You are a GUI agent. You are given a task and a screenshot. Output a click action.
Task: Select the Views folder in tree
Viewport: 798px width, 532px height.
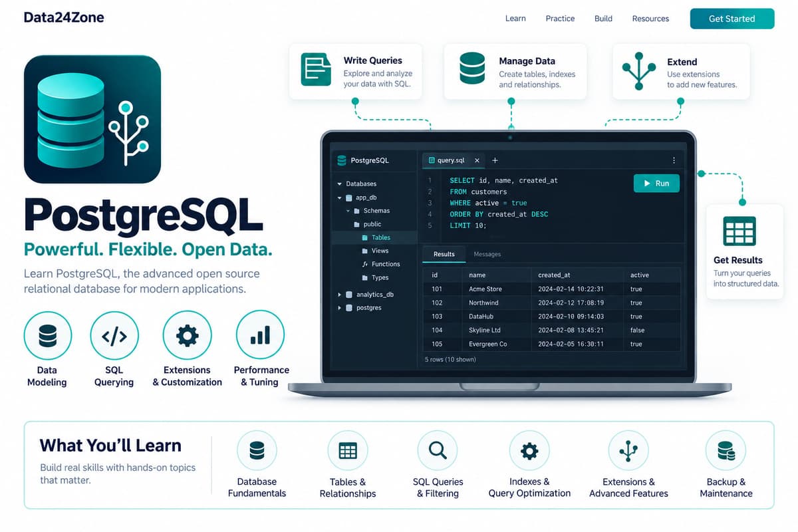click(375, 251)
